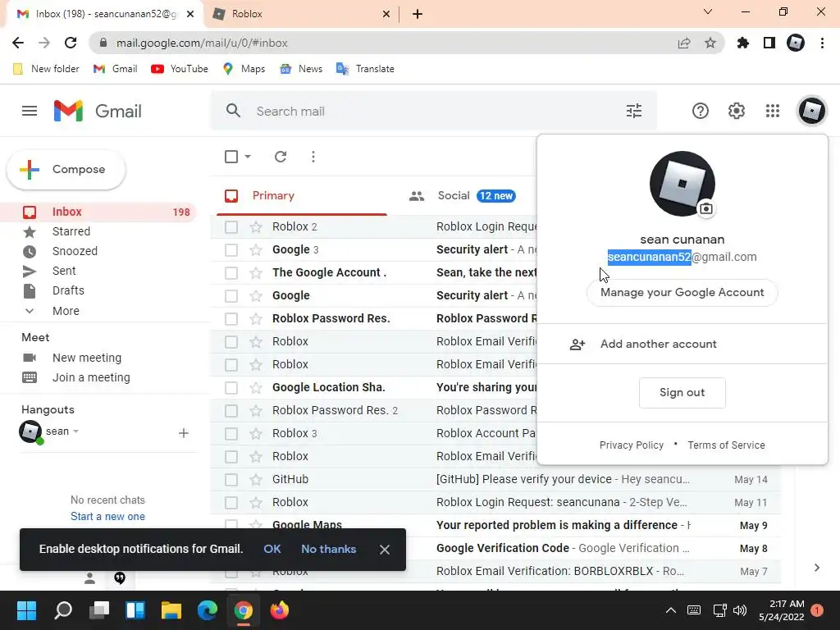Open YouTube bookmark
The image size is (840, 630).
pyautogui.click(x=180, y=69)
